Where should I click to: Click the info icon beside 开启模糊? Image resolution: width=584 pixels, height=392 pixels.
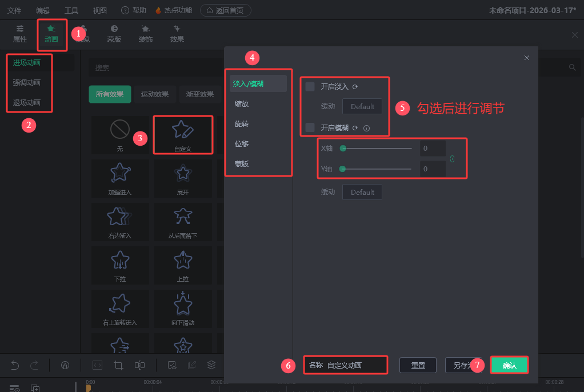tap(366, 128)
